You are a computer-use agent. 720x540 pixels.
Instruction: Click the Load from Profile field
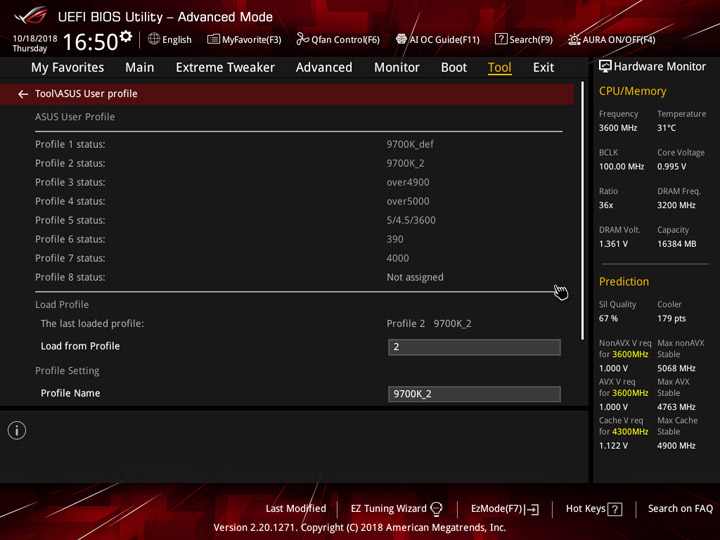(x=474, y=347)
